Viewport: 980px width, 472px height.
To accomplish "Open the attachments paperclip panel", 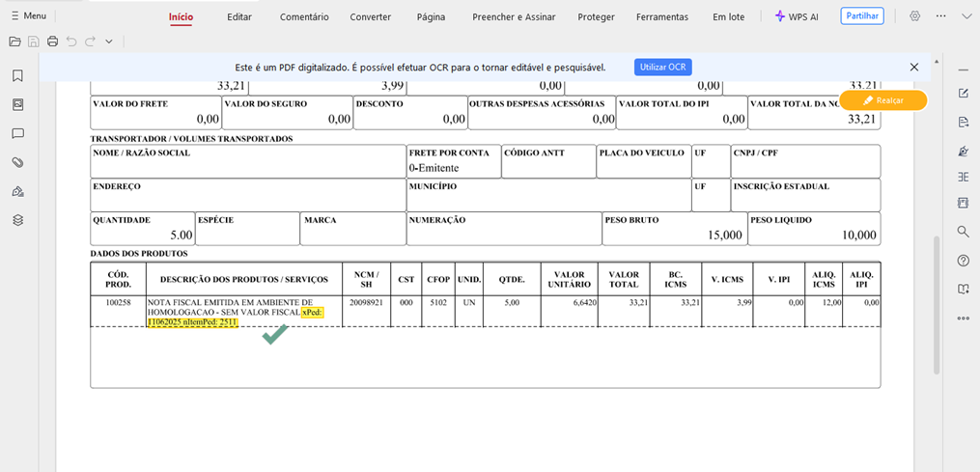I will click(17, 162).
